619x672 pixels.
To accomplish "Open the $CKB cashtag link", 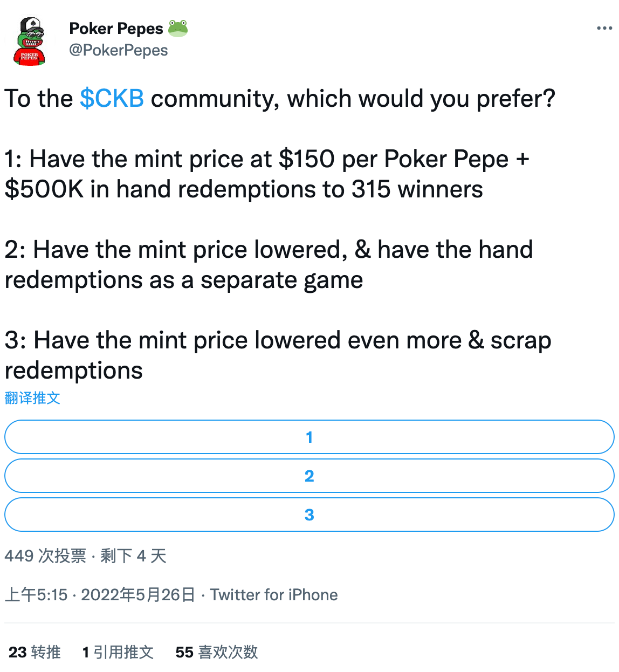I will pyautogui.click(x=112, y=99).
